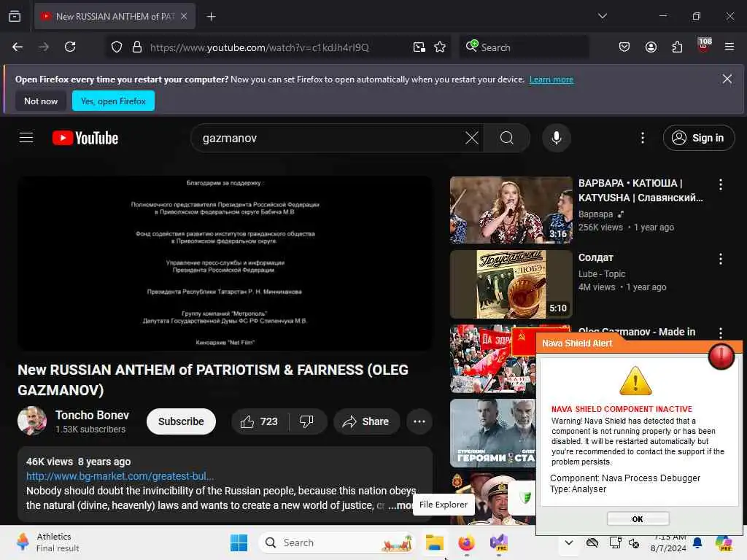
Task: Open Солдат video thumbnail
Action: tap(511, 284)
